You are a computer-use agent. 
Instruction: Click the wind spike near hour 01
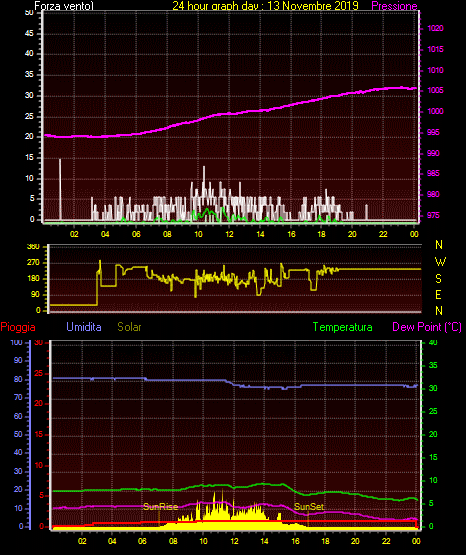point(60,189)
